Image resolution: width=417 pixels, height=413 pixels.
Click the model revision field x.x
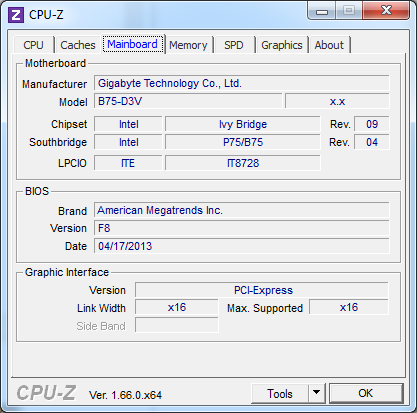pos(337,101)
